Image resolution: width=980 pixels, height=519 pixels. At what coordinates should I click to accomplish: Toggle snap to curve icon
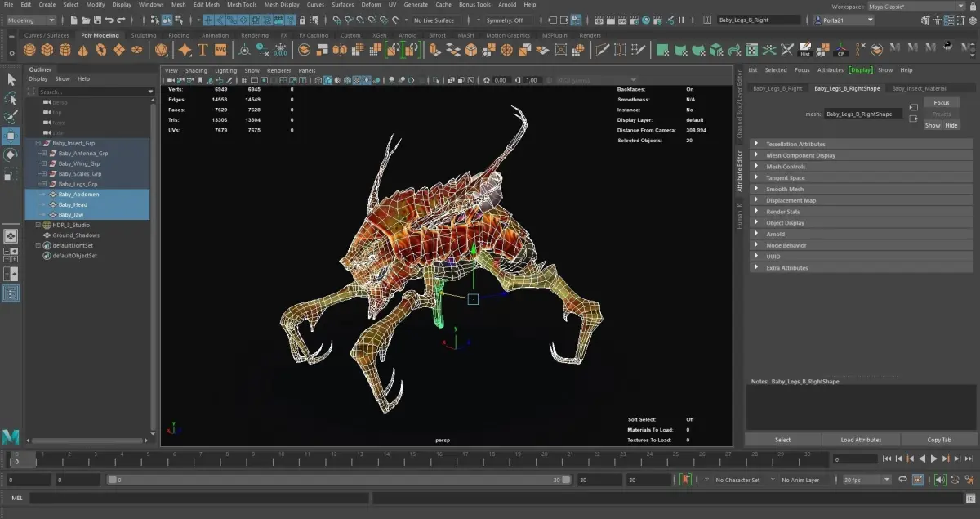(x=348, y=20)
